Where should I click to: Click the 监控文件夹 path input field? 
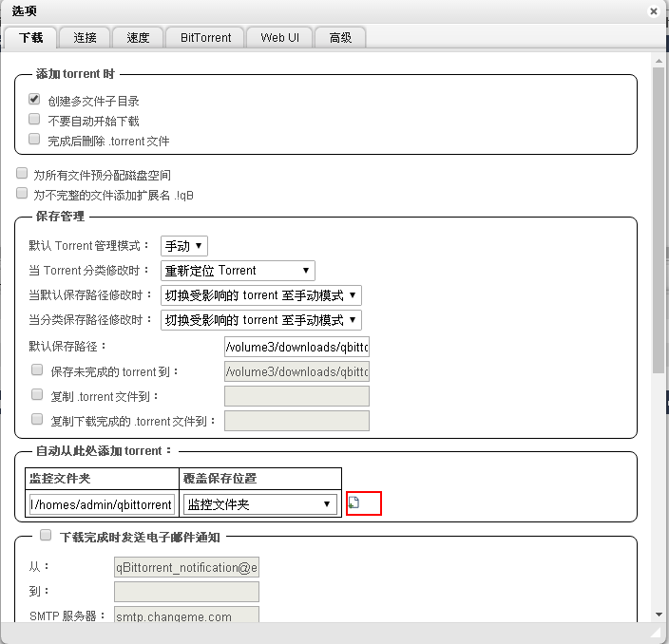[102, 504]
